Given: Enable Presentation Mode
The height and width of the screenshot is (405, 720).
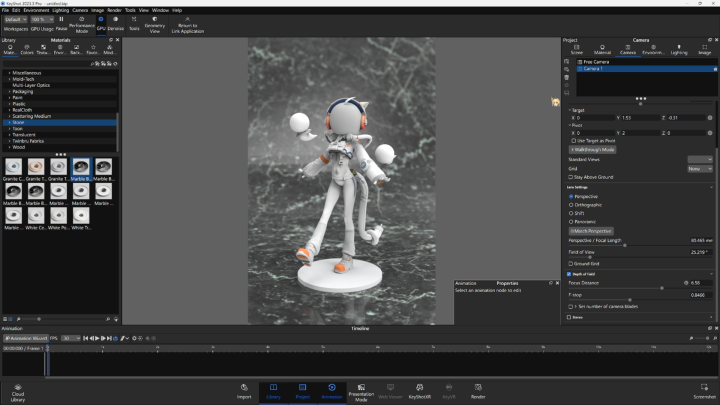Looking at the screenshot, I should pos(361,388).
